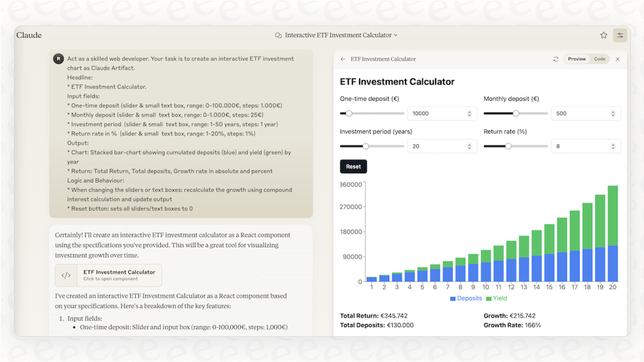
Task: Open the code artifact component icon
Action: [66, 275]
